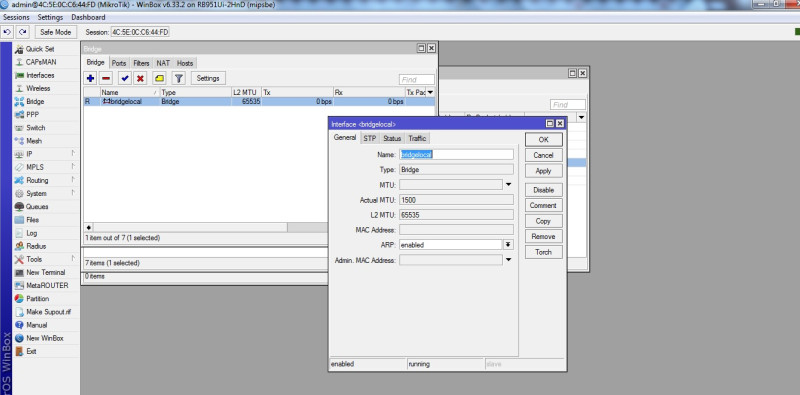Sort the bridge list by Name column
Viewport: 800px width, 395px height.
(x=130, y=92)
